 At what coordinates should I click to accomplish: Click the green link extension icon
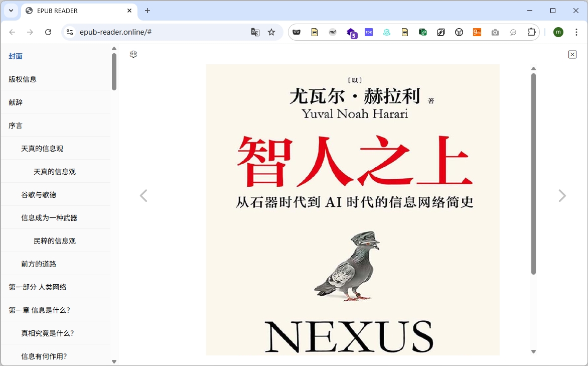pos(422,32)
